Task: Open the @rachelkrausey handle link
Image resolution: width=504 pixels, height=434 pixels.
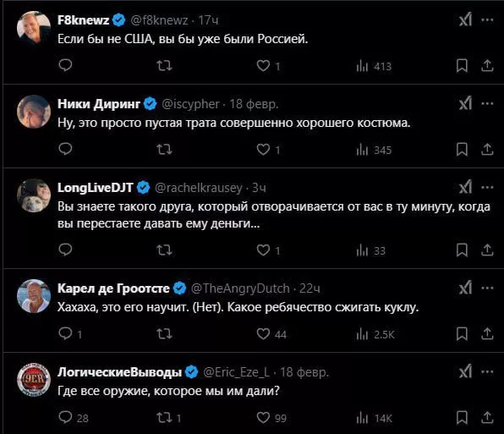Action: [x=199, y=188]
